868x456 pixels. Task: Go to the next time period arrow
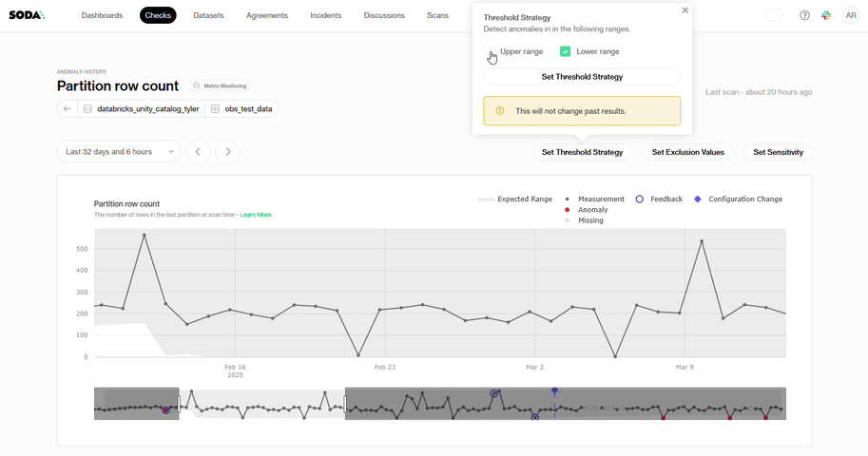(x=227, y=152)
